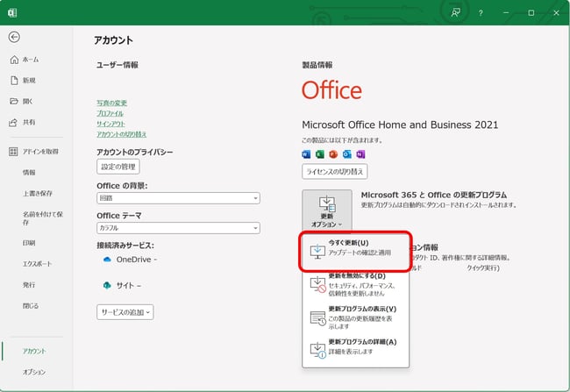Open オプション (Options) in sidebar
The width and height of the screenshot is (570, 392).
(34, 372)
